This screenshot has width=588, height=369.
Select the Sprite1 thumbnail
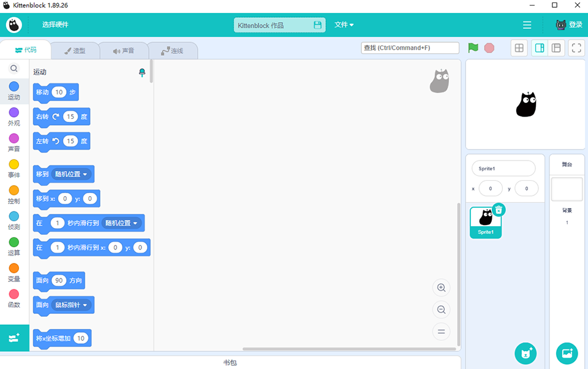(x=486, y=223)
